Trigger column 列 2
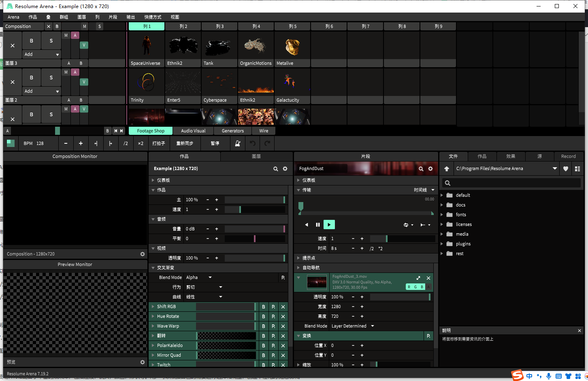Screen dimensions: 588x381 183,26
